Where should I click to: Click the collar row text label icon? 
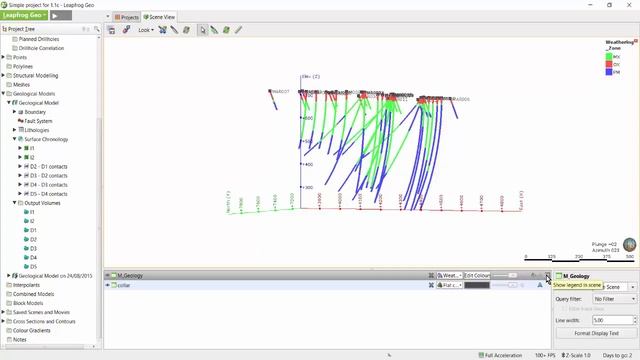point(540,285)
